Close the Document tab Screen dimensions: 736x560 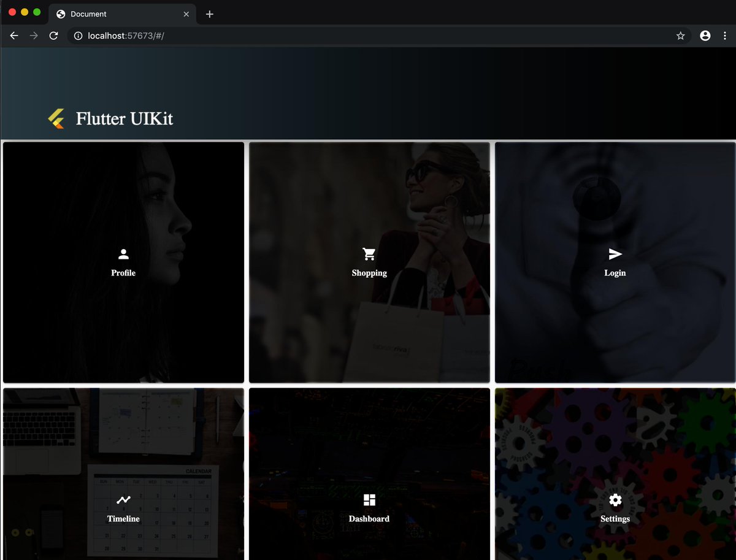[x=186, y=13]
